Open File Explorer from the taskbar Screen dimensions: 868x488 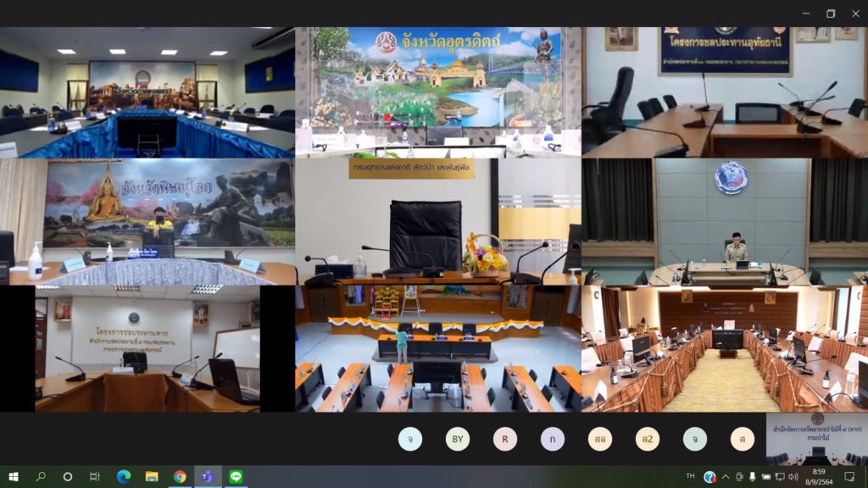point(152,476)
